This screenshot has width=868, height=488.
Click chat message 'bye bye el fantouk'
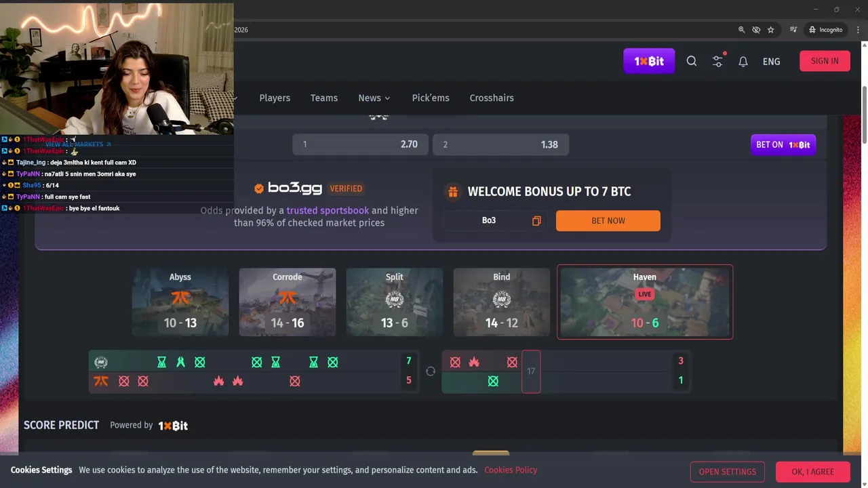pos(94,208)
